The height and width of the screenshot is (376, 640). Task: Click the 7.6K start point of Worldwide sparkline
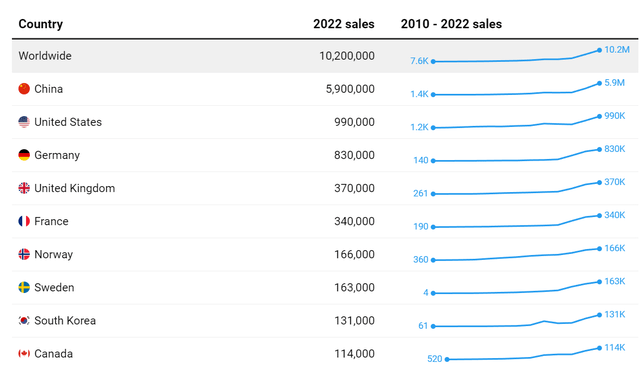coord(433,62)
